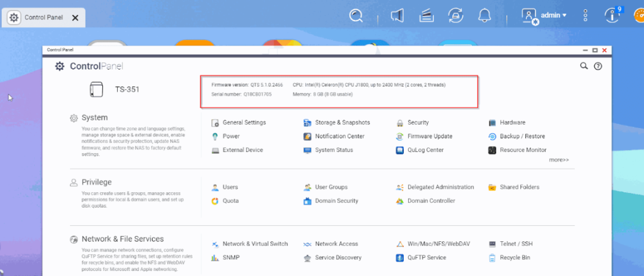
Task: Click the TS-351 device name
Action: click(x=128, y=89)
